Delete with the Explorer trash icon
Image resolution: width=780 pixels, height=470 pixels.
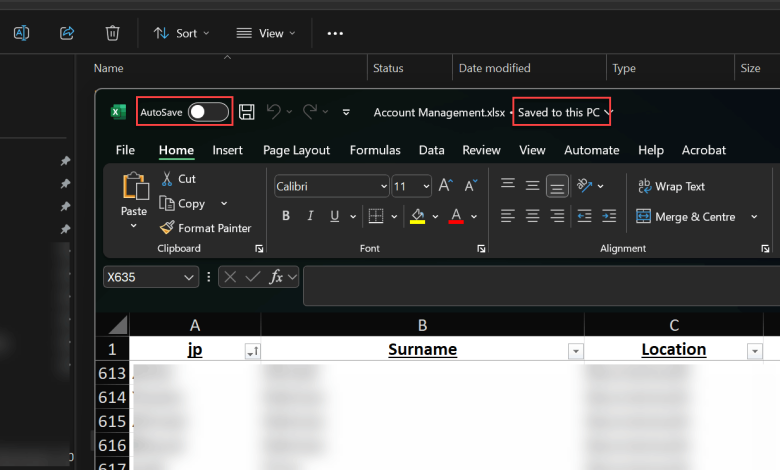pos(113,33)
